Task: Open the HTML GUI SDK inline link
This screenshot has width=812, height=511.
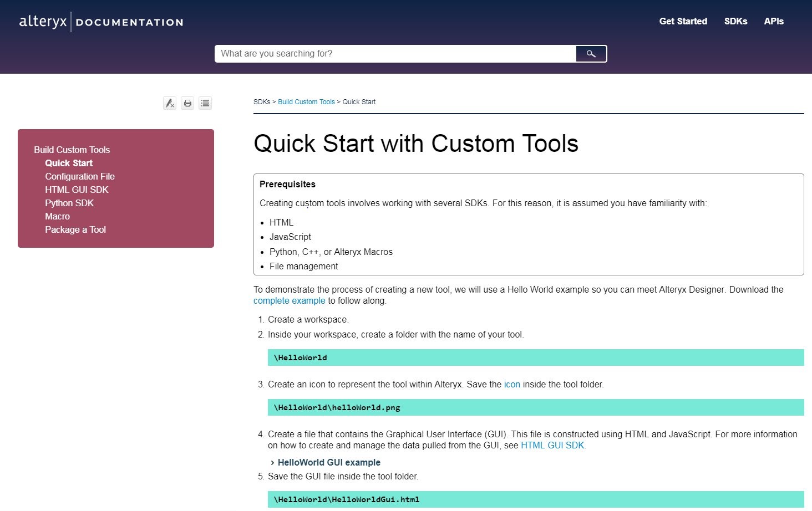Action: point(552,446)
